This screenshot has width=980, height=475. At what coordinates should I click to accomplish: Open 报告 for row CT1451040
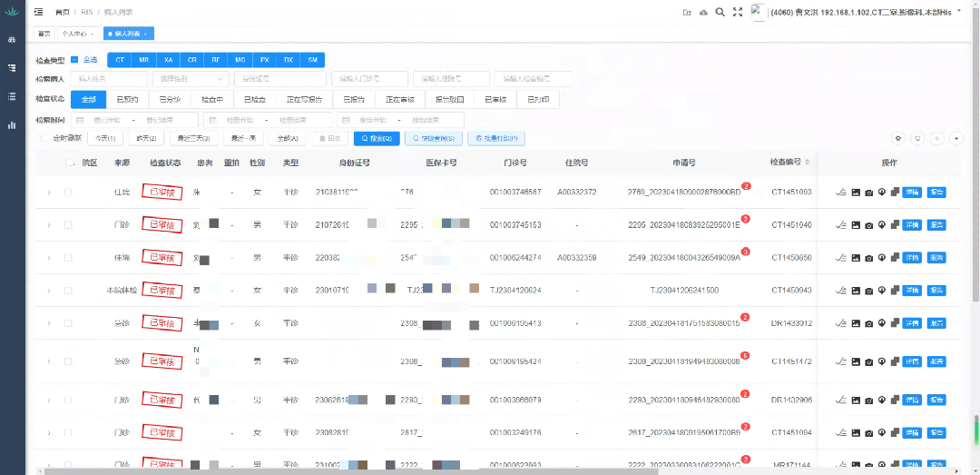(x=936, y=224)
